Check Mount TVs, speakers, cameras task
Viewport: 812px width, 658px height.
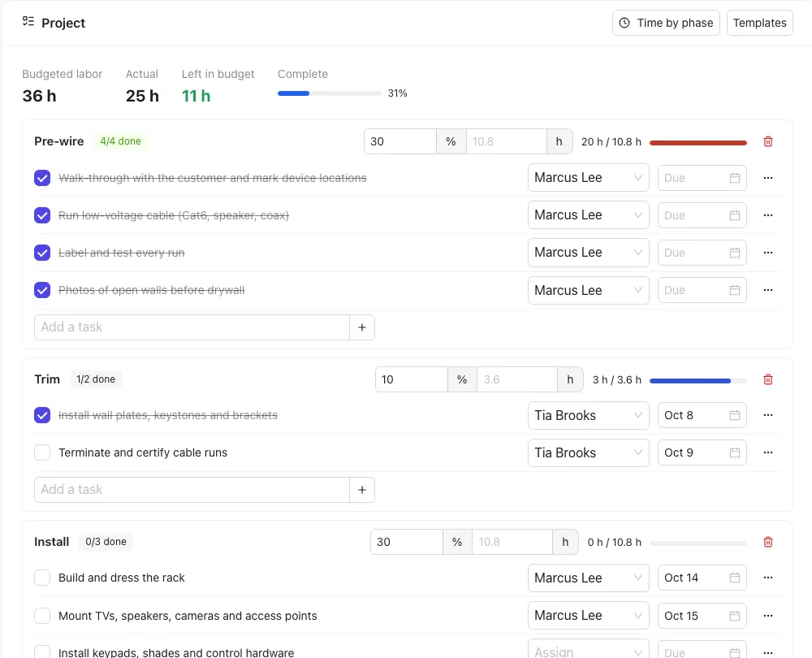tap(42, 616)
